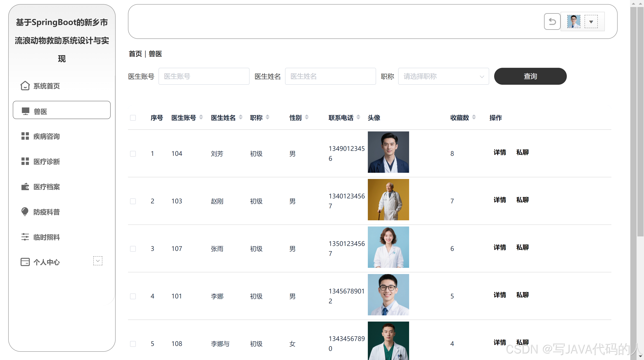Click the card icon beside 个人中心

click(x=25, y=262)
